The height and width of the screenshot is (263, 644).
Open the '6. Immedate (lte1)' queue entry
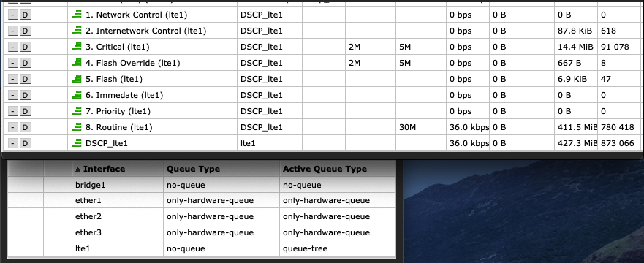(x=124, y=95)
